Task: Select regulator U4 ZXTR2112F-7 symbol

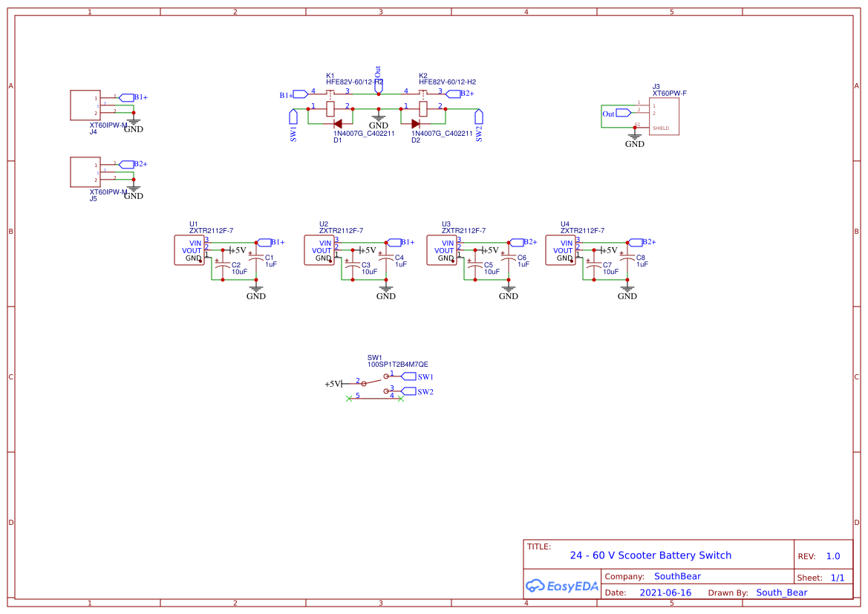Action: pos(561,250)
